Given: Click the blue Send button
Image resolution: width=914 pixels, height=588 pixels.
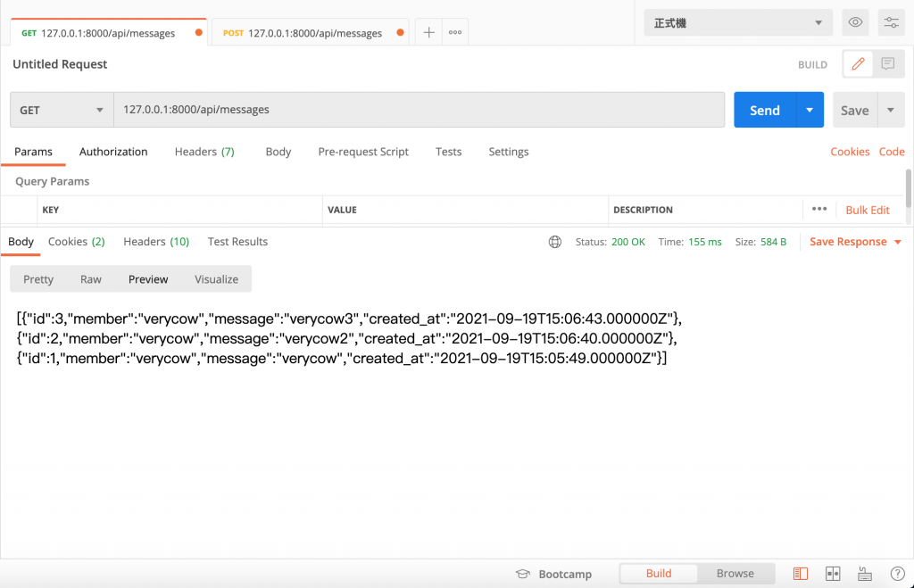Looking at the screenshot, I should 765,110.
